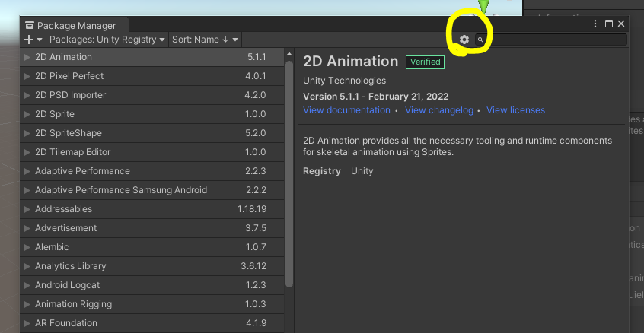Select the Alembic package
This screenshot has width=644, height=333.
152,247
